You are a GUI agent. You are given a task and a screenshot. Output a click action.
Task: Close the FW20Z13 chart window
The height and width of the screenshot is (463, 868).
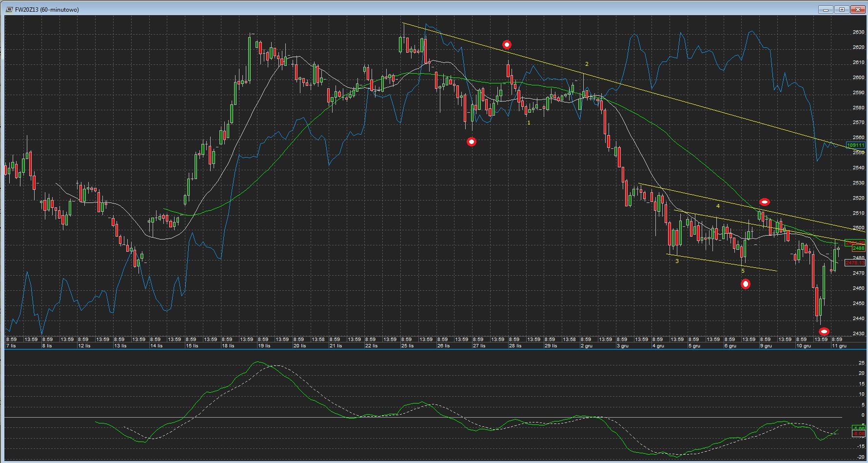pyautogui.click(x=857, y=9)
